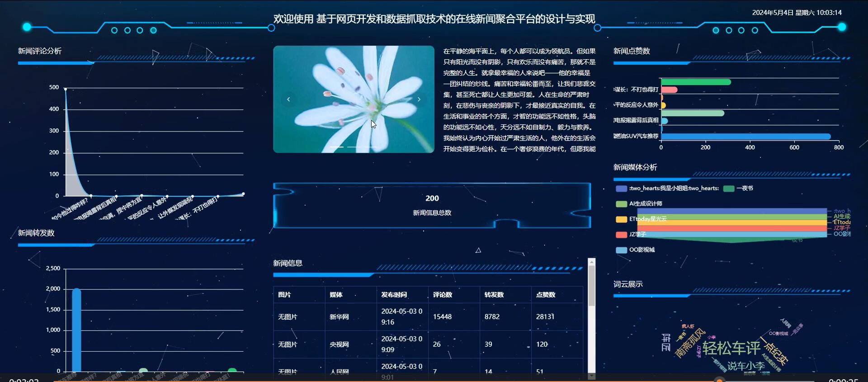Toggle the :two_hearts:我是小姐姐 legend item

tap(667, 189)
